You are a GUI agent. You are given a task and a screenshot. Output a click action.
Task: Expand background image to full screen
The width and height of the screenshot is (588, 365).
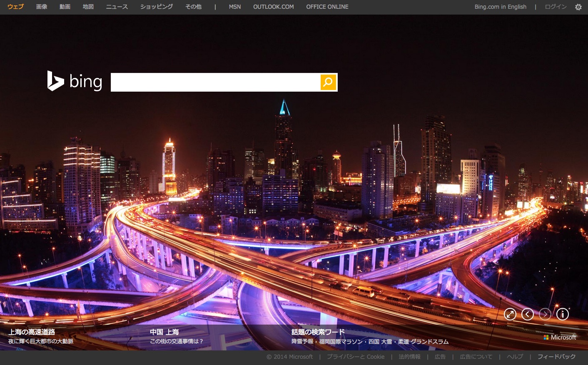(x=510, y=314)
